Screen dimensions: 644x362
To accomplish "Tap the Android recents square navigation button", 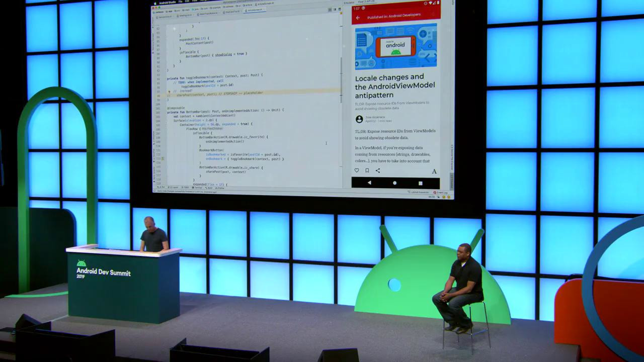I will [x=421, y=184].
